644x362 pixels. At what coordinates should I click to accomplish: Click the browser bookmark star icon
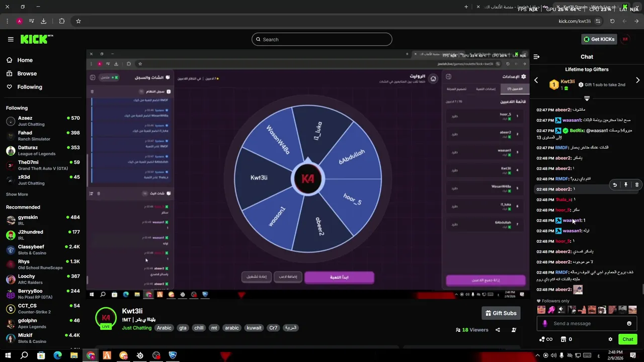[x=78, y=21]
